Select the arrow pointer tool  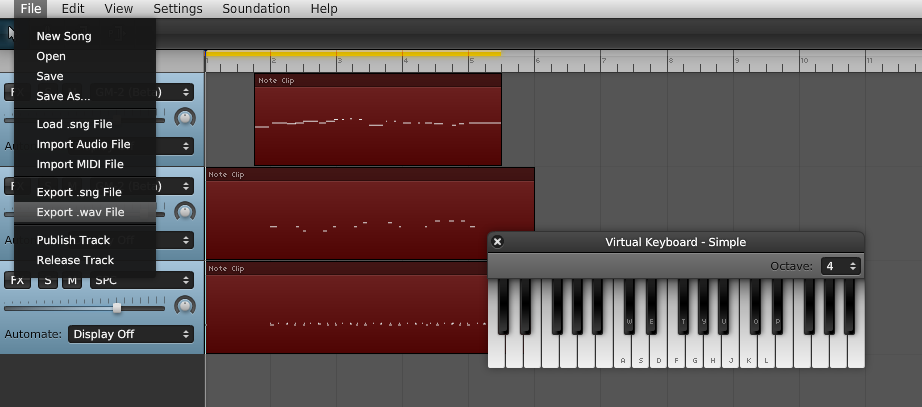click(x=11, y=32)
